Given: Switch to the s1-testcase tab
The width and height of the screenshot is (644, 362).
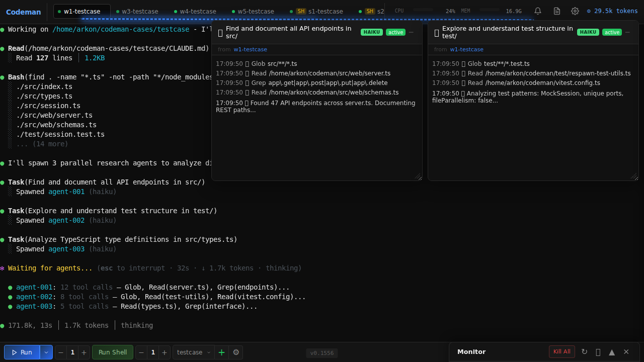Looking at the screenshot, I should 327,11.
